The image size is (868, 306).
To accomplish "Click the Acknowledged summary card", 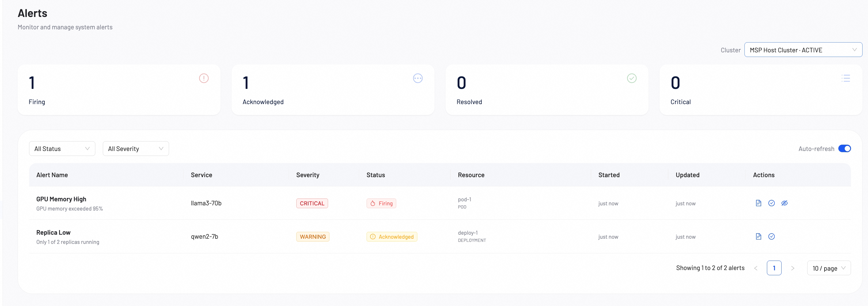I will 333,90.
